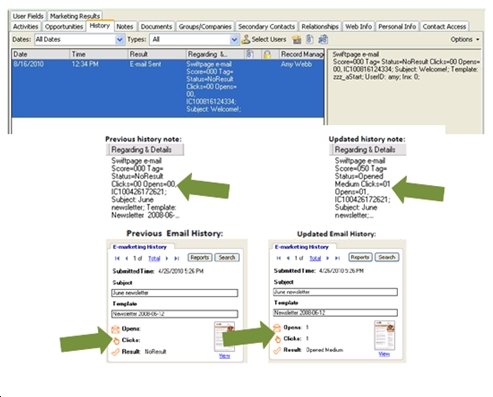Switch to the User Fields tab
This screenshot has height=397, width=493.
point(28,16)
